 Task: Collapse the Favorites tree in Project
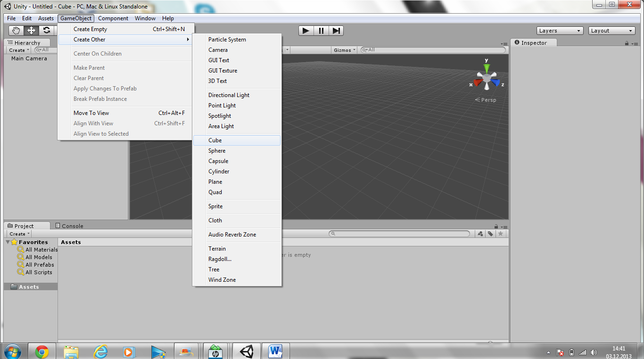point(8,242)
